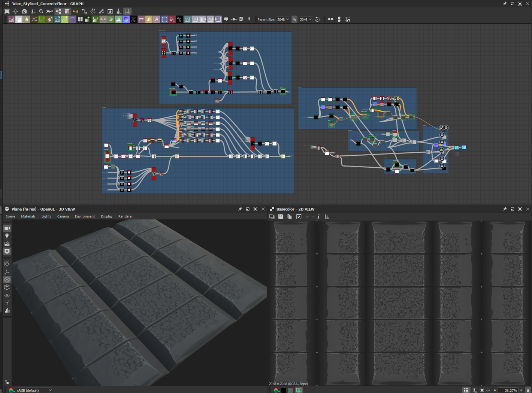
Task: Toggle the Parent Size link ratio button
Action: click(x=294, y=19)
